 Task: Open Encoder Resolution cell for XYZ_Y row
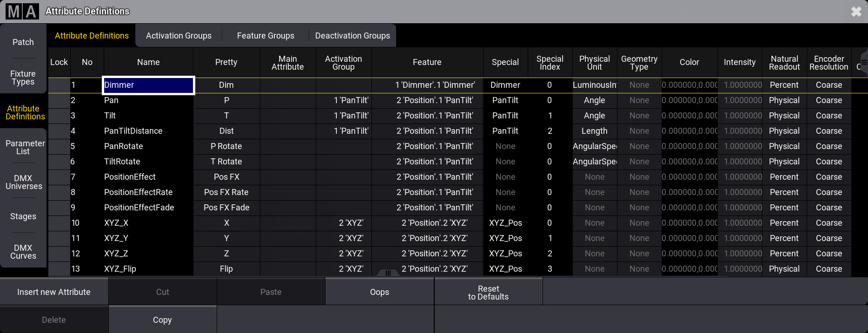tap(828, 238)
